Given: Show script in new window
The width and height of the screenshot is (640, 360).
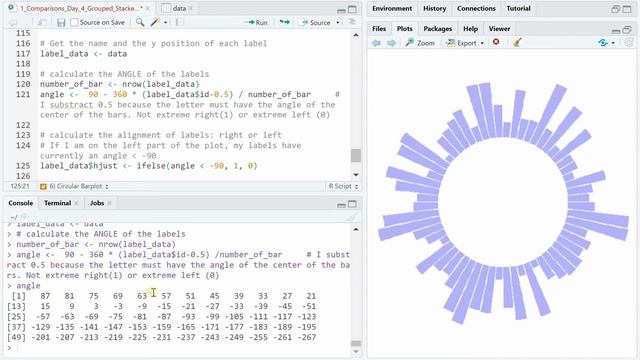Looking at the screenshot, I should [x=42, y=22].
